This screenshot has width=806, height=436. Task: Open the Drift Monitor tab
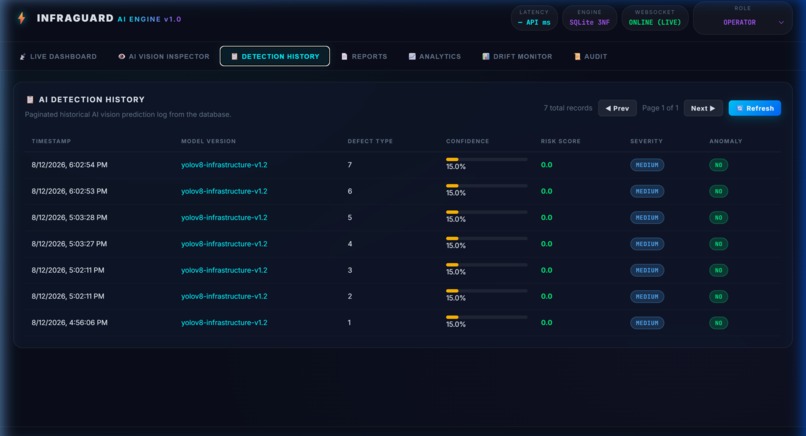(517, 57)
